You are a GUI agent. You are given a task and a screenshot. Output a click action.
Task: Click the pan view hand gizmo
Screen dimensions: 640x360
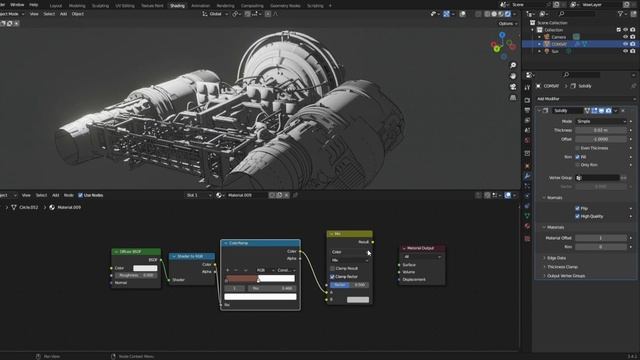[x=513, y=76]
